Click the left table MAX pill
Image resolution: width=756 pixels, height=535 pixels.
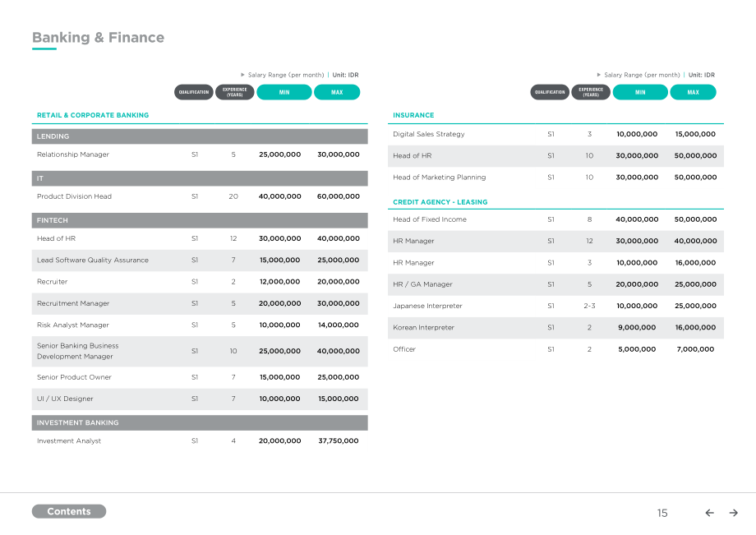[x=337, y=92]
